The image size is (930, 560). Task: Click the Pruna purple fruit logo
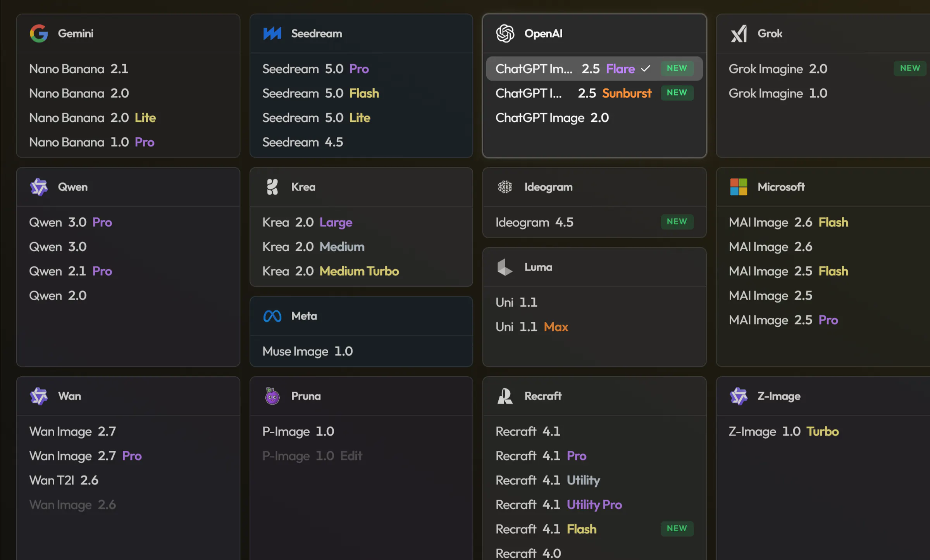point(272,396)
